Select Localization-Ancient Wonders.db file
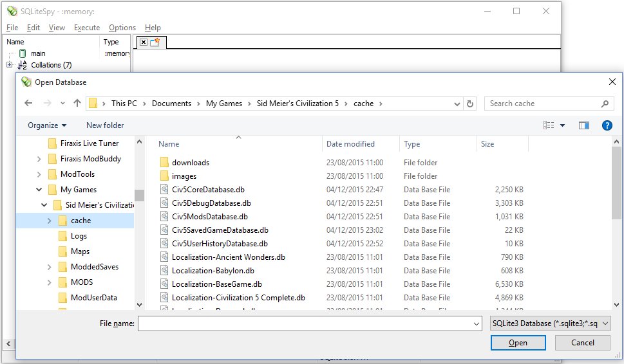624x364 pixels. (x=229, y=257)
